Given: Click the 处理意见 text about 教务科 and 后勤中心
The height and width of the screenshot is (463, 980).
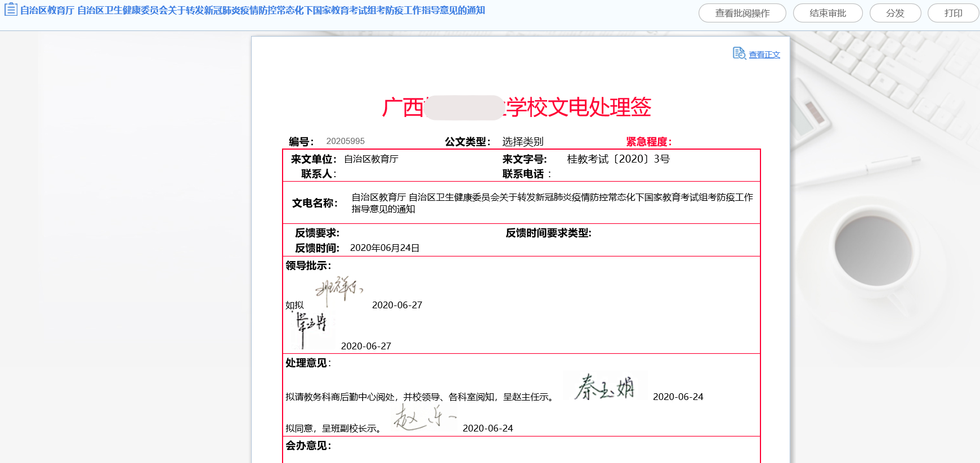Looking at the screenshot, I should pyautogui.click(x=420, y=397).
